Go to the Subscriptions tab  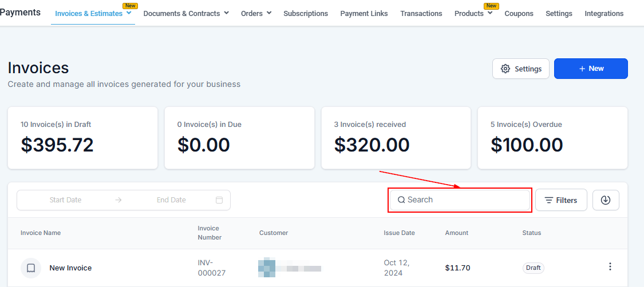tap(306, 13)
